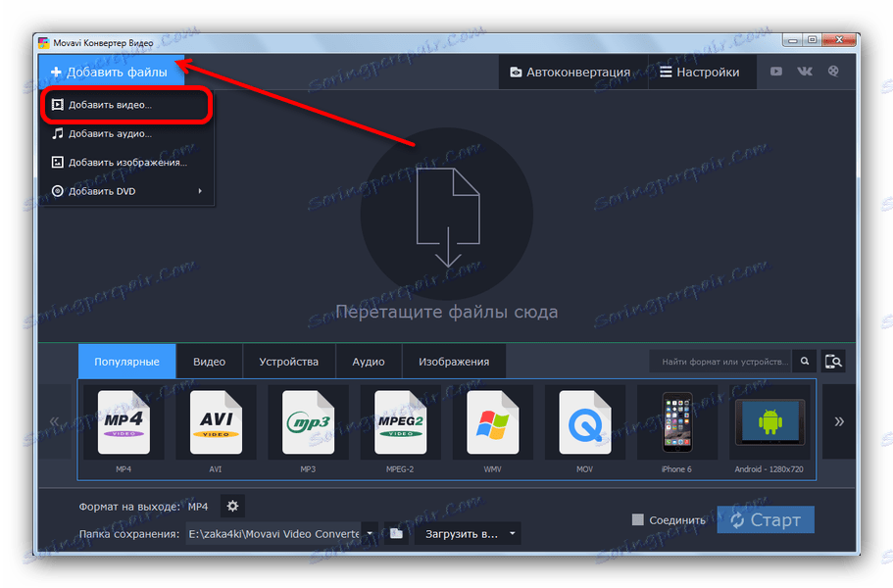Click the Movavi app icon in title bar

(x=44, y=43)
